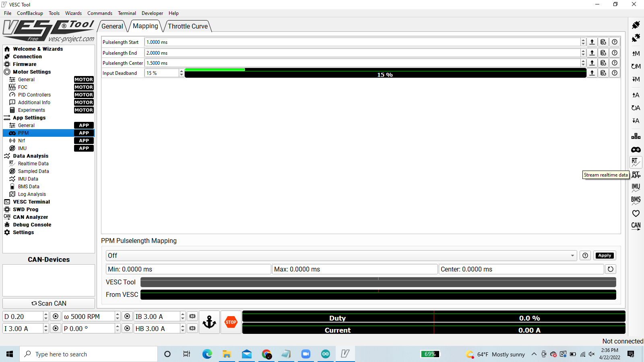Write app configuration with down-arrow A icon
644x362 pixels.
point(636,121)
